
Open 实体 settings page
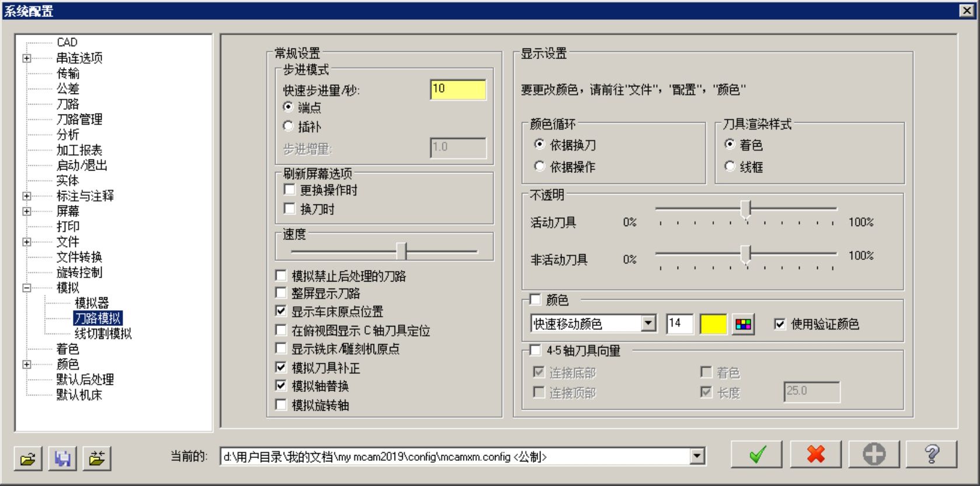tap(68, 180)
